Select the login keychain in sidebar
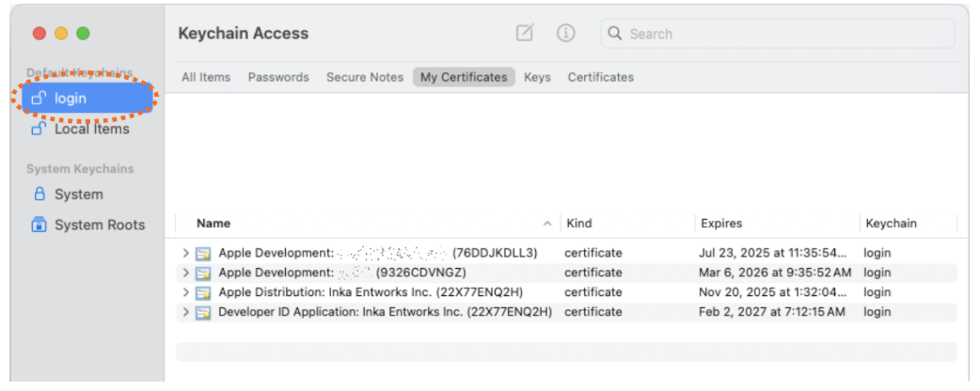The image size is (980, 391). tap(85, 99)
